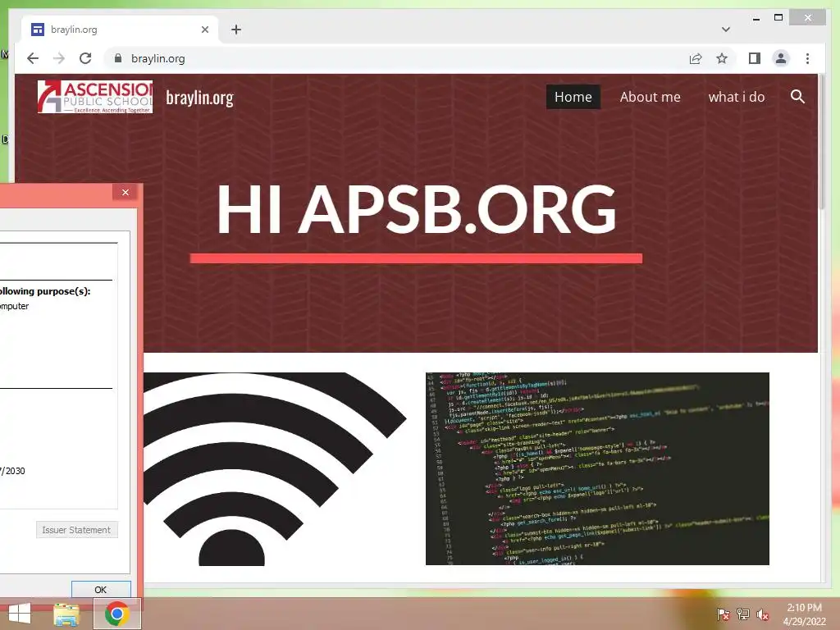Open the Chrome profile avatar
Viewport: 840px width, 630px height.
point(781,58)
